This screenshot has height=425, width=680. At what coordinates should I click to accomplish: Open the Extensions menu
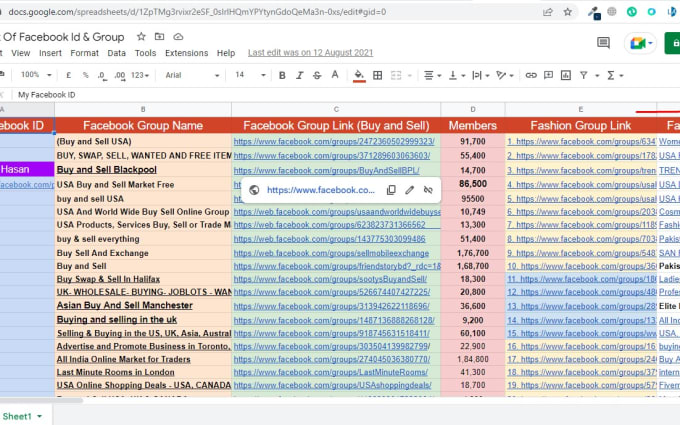click(x=186, y=53)
